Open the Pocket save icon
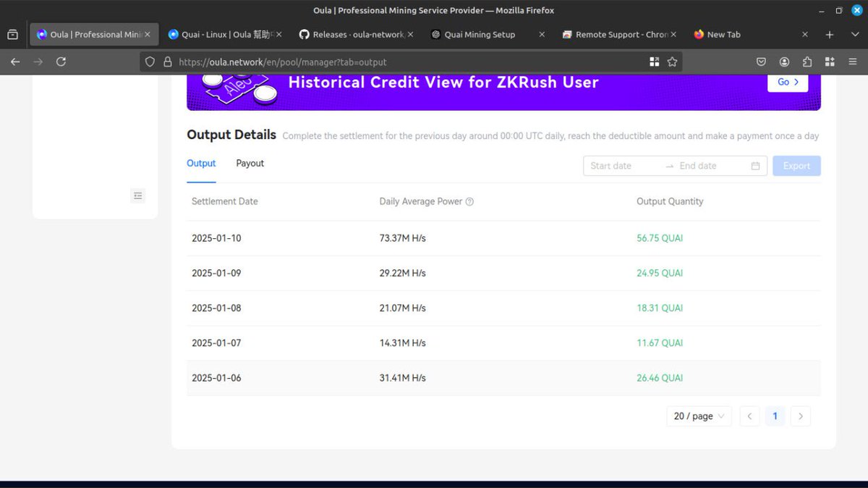Viewport: 868px width, 488px height. [x=761, y=62]
